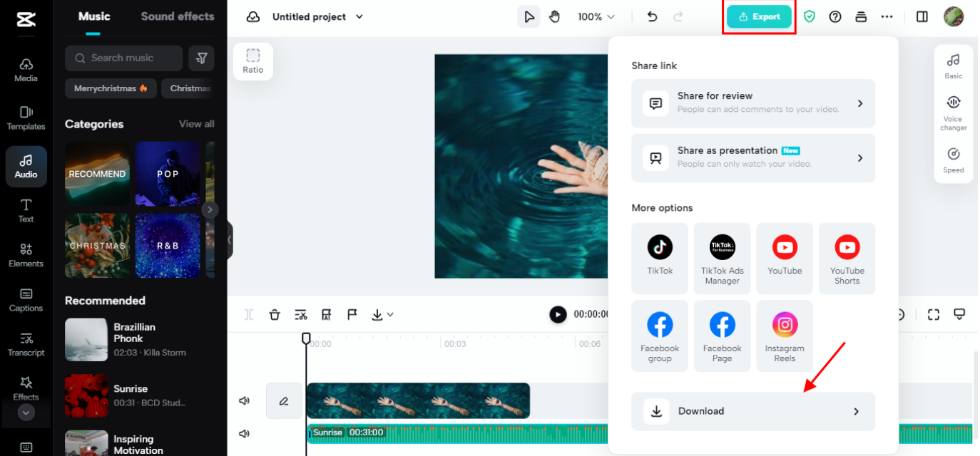Open Share as presentation option
Viewport: 980px width, 456px height.
click(753, 158)
